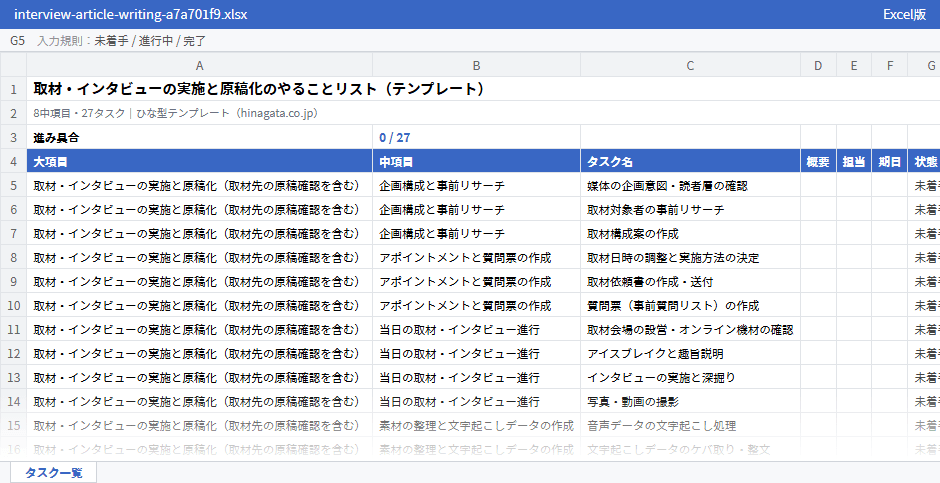
Task: Click 企画構成と事前リサーチ in row 5
Action: tap(476, 185)
